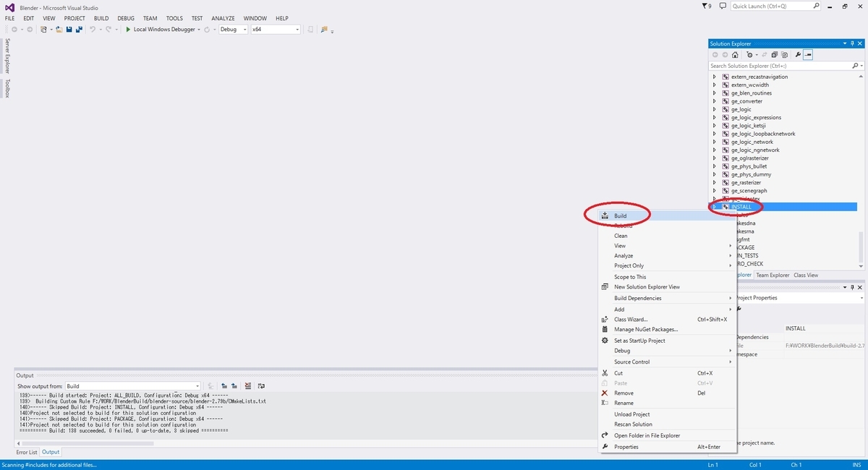Switch to the Class View tab

(806, 275)
